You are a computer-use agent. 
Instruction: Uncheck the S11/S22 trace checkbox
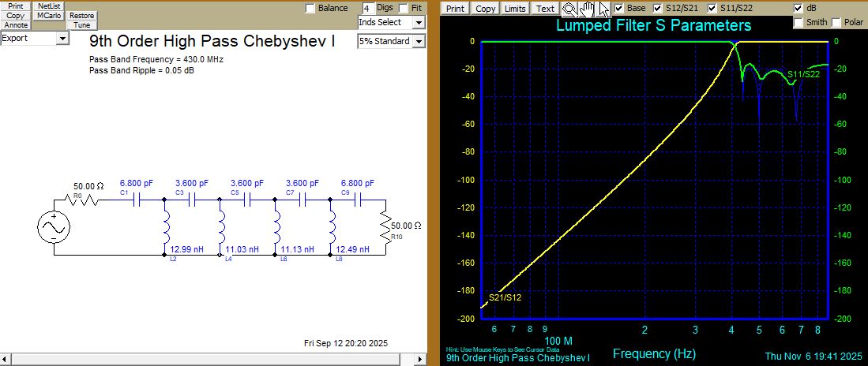click(x=713, y=8)
